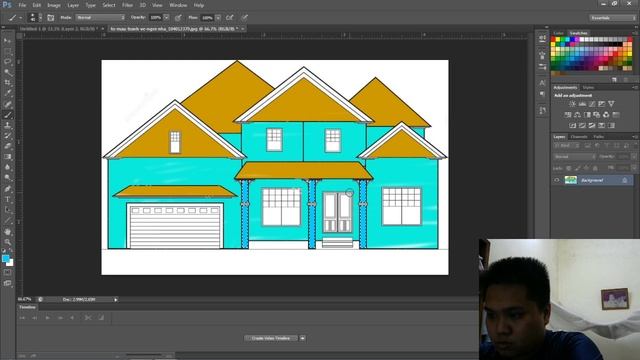
Task: Add a Photo Filter adjustment
Action: click(x=597, y=115)
